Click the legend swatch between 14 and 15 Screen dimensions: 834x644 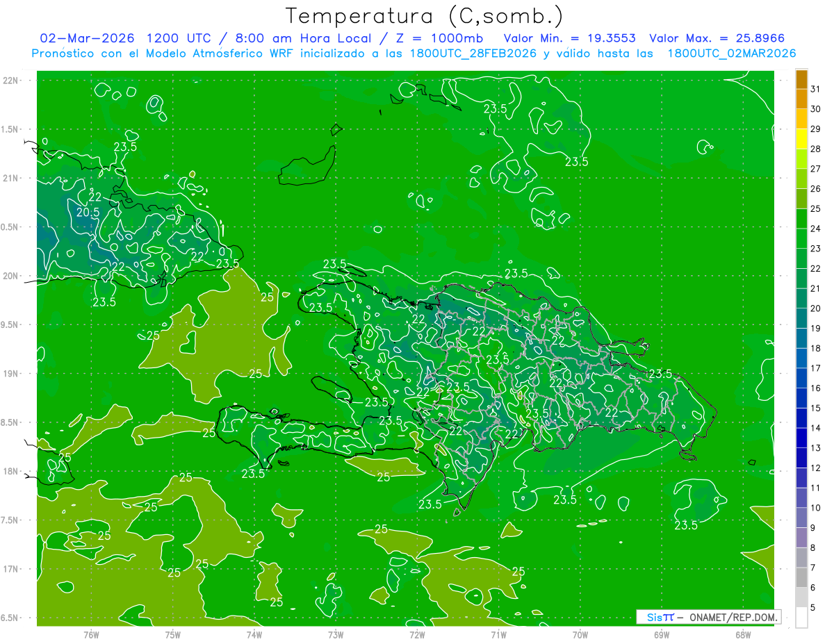pos(801,418)
